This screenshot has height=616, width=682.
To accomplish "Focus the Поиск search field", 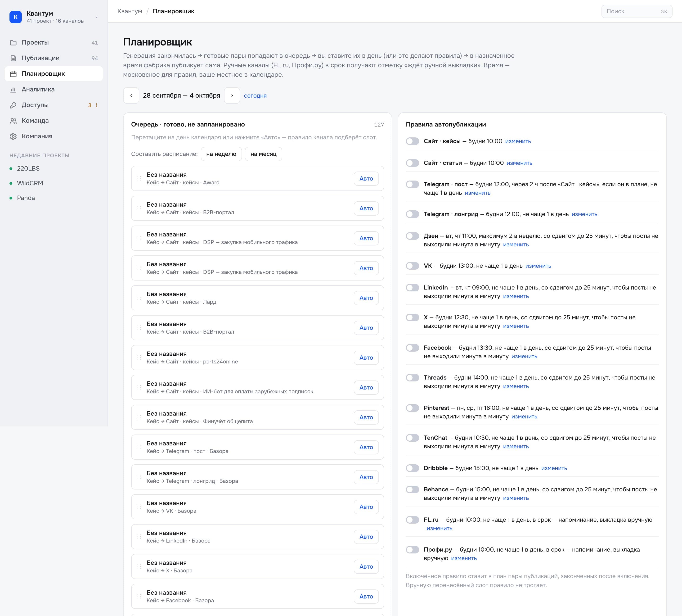I will pyautogui.click(x=637, y=12).
